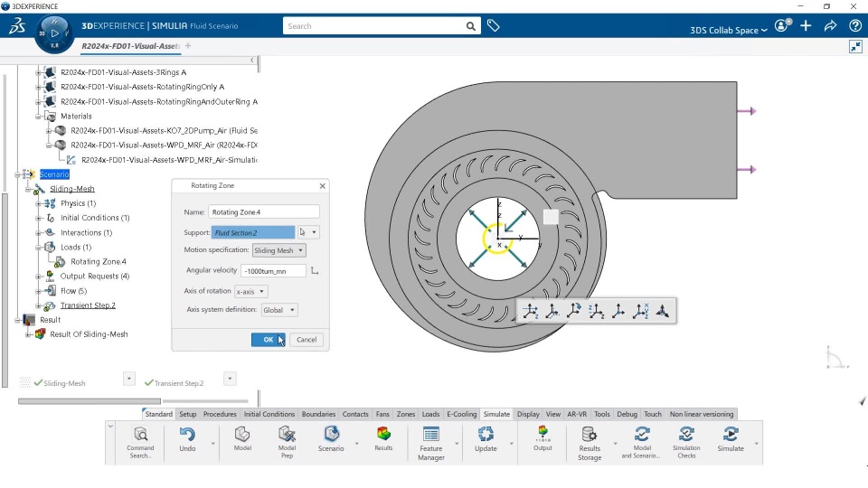
Task: Launch the Feature Manager
Action: 430,443
